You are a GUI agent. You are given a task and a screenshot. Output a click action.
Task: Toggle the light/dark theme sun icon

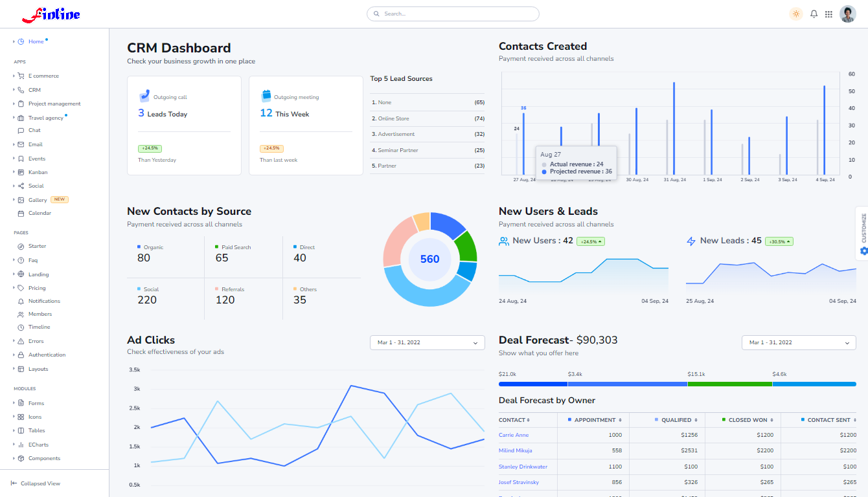(796, 14)
